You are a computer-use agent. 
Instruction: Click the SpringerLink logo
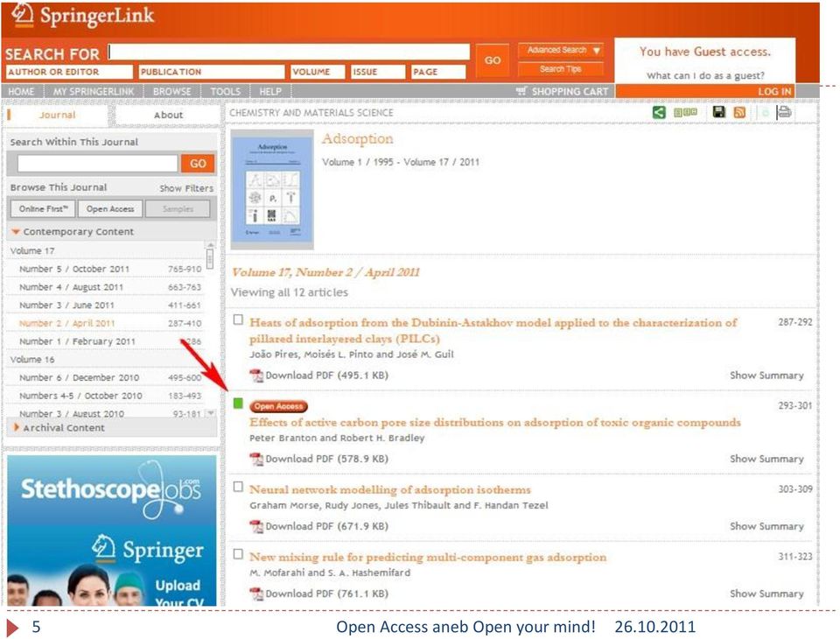click(x=83, y=16)
